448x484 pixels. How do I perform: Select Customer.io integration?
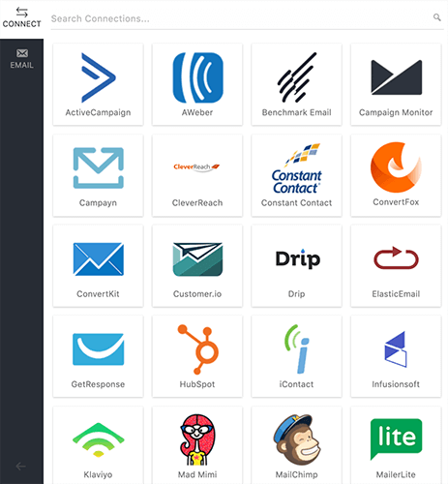pos(197,266)
